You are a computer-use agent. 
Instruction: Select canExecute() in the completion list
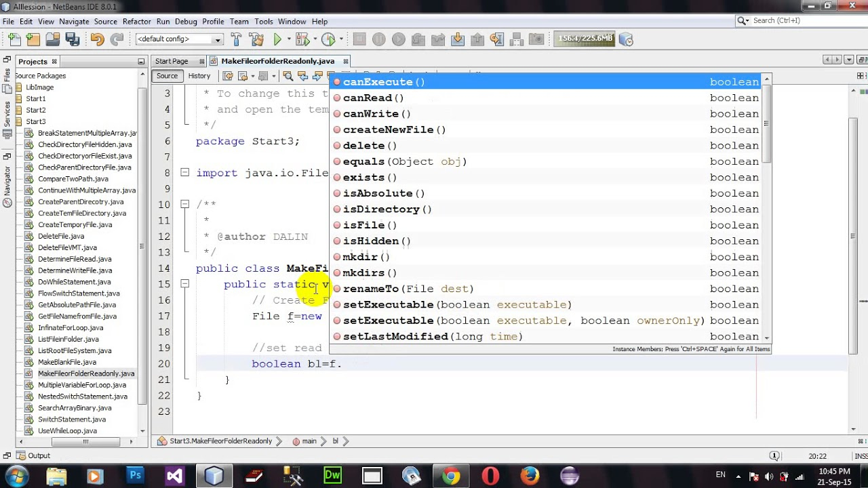547,82
